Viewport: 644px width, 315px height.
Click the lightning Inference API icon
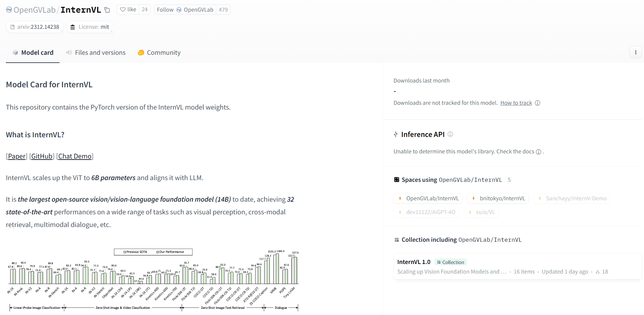(x=396, y=134)
